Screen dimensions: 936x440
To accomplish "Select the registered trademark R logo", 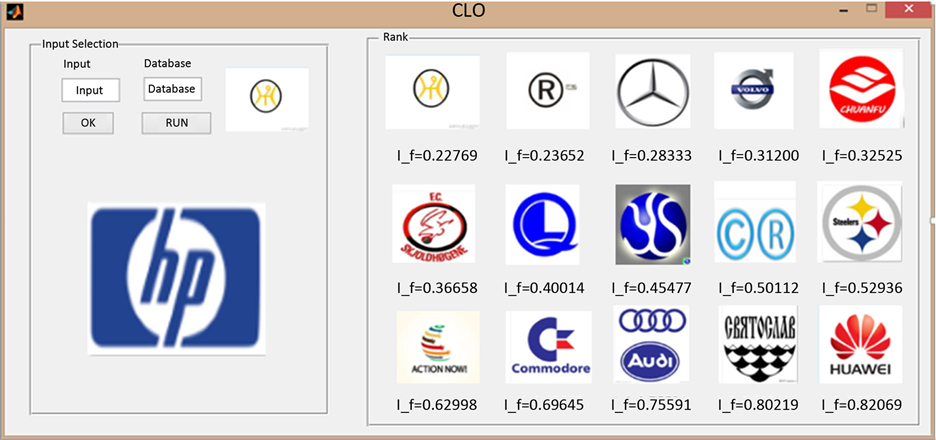I will pos(546,93).
